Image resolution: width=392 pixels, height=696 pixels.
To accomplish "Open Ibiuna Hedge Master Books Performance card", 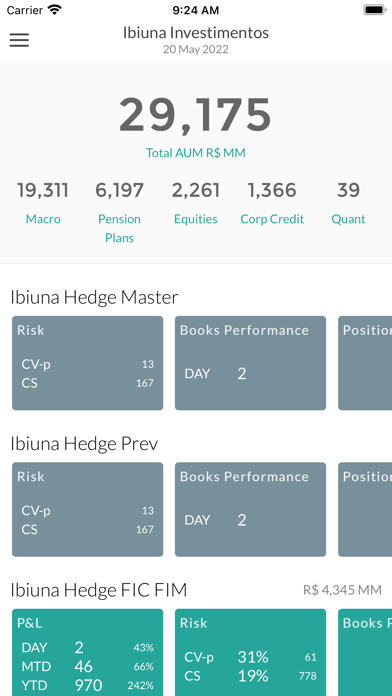I will pyautogui.click(x=250, y=363).
